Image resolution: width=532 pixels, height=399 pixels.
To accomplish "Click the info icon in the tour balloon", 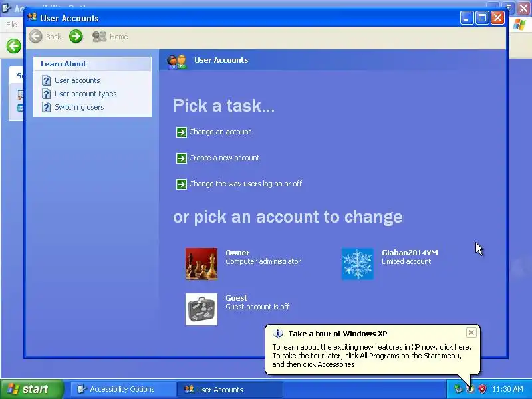I will [278, 334].
